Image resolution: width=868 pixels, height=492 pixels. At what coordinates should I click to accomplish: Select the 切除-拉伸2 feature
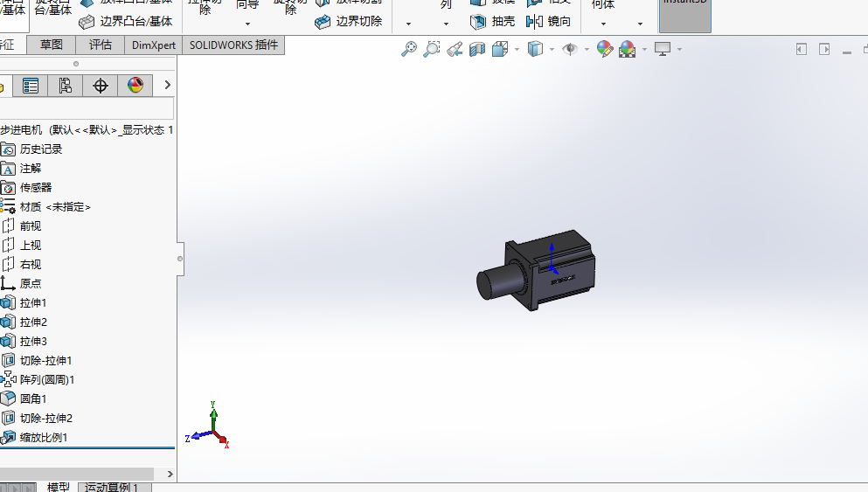click(37, 418)
